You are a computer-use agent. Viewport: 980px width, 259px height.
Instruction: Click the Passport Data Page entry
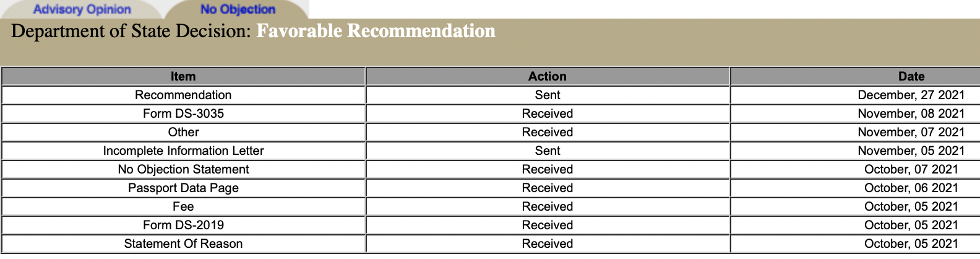[x=183, y=188]
